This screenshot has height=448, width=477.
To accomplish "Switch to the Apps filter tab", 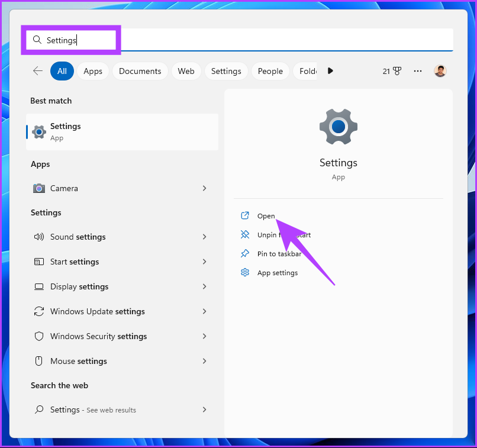I will (x=93, y=71).
